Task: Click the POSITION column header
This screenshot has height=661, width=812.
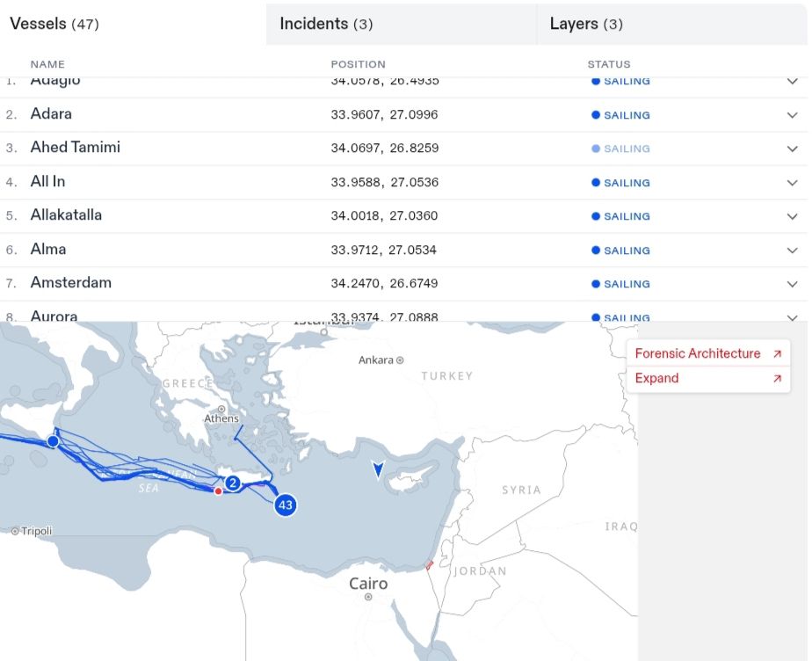Action: [359, 64]
